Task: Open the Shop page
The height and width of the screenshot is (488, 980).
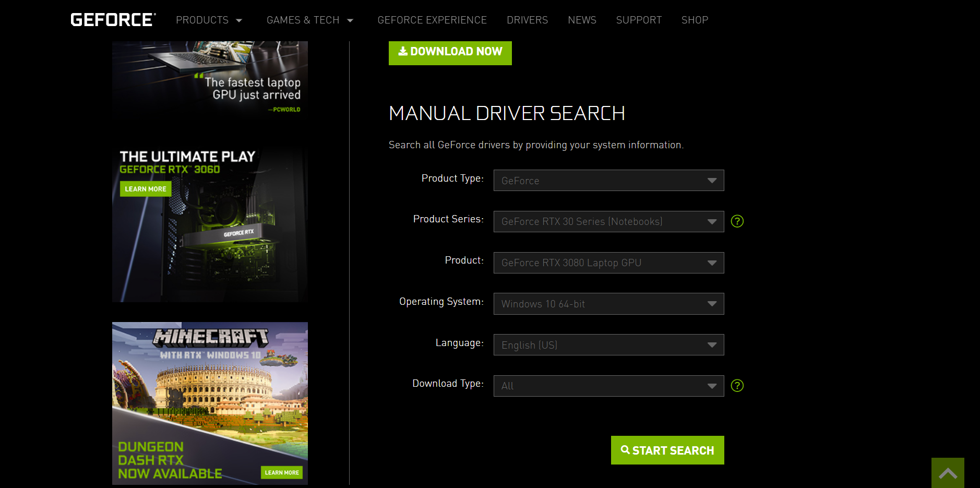Action: coord(695,20)
